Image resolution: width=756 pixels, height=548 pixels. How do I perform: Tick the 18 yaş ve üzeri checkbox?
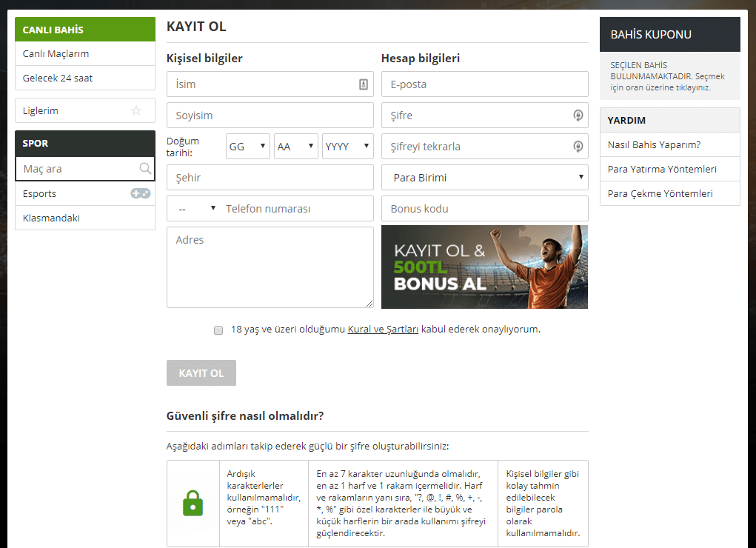click(218, 330)
